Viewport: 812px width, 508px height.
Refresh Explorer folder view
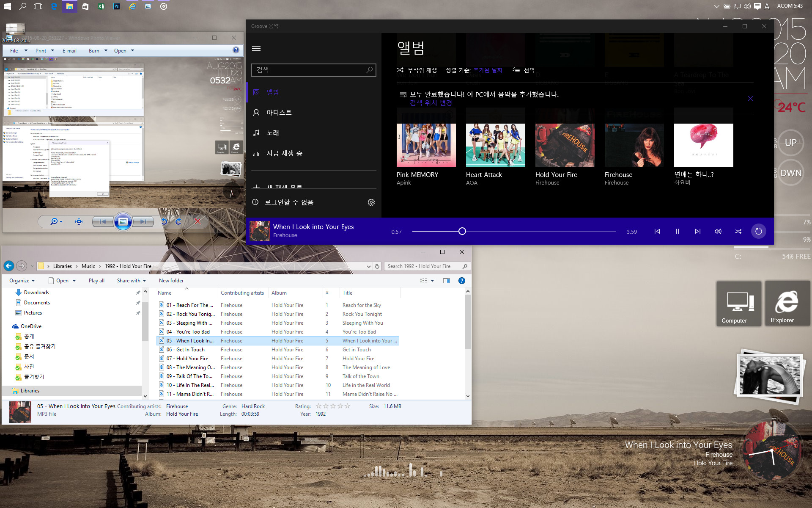point(377,266)
